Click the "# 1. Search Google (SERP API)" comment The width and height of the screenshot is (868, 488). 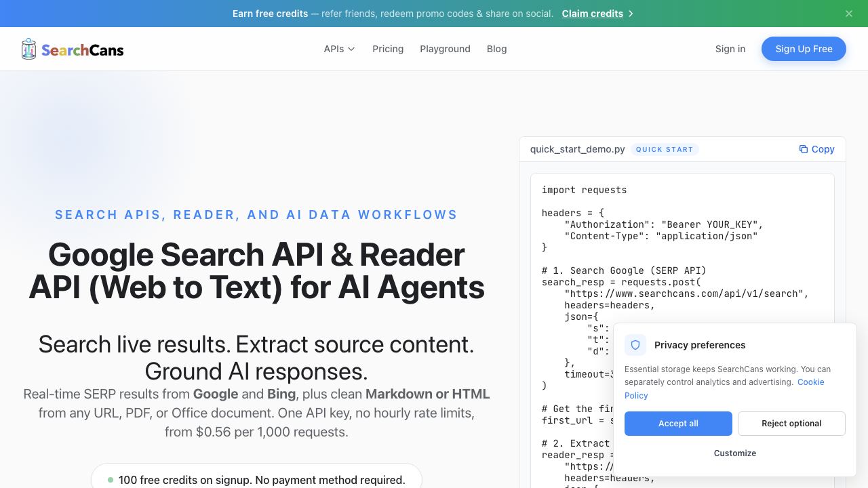pos(624,270)
